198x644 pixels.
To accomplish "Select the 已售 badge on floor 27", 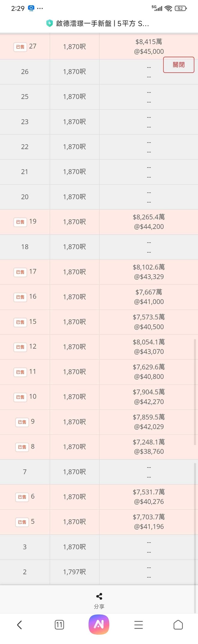I will [x=20, y=47].
